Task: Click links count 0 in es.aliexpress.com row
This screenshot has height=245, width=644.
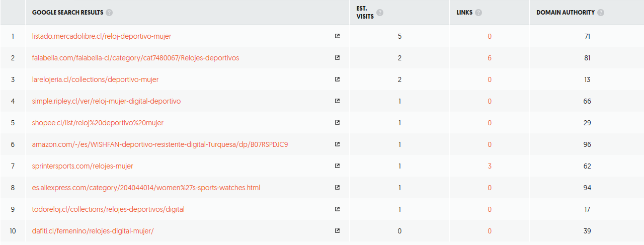Action: point(490,188)
